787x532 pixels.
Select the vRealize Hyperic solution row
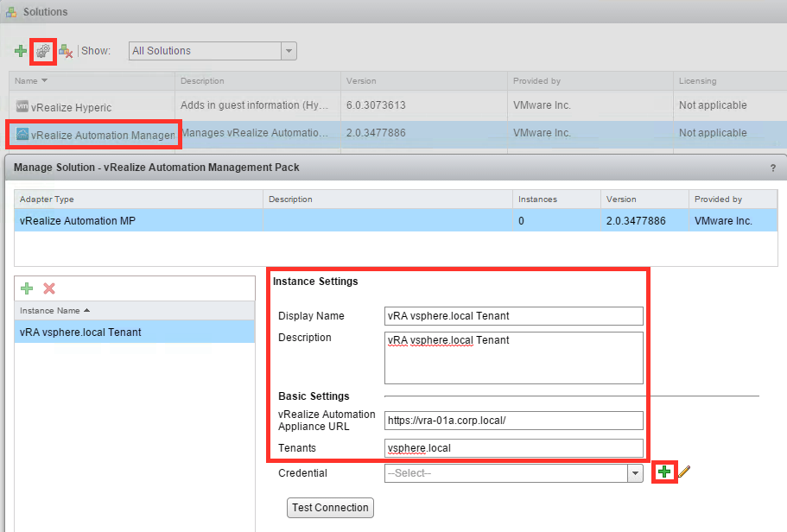pos(397,106)
